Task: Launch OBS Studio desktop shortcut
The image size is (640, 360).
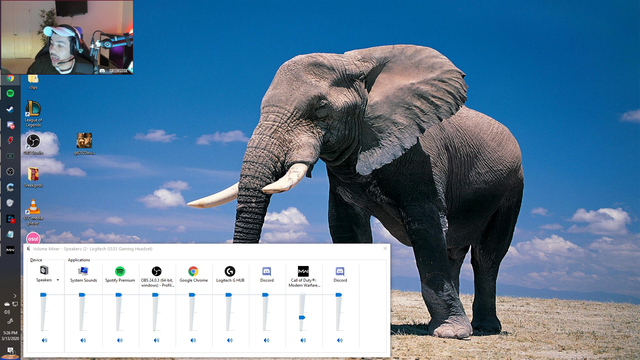Action: (x=33, y=144)
